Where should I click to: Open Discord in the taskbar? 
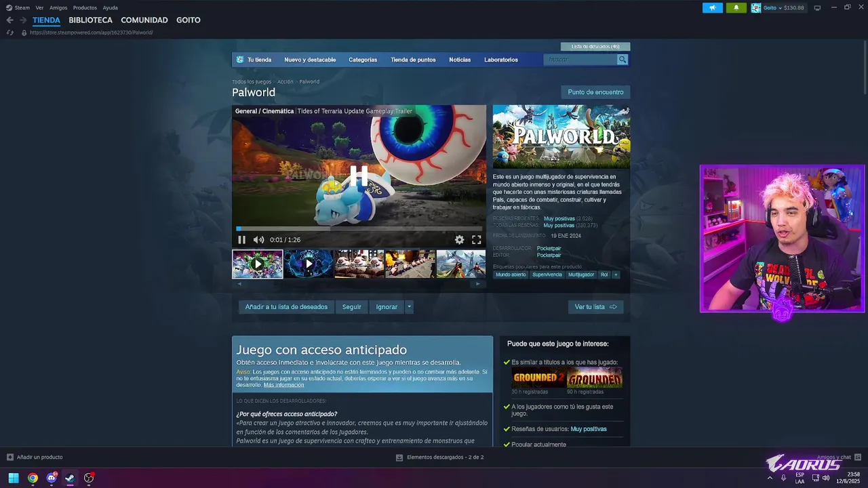pos(52,478)
